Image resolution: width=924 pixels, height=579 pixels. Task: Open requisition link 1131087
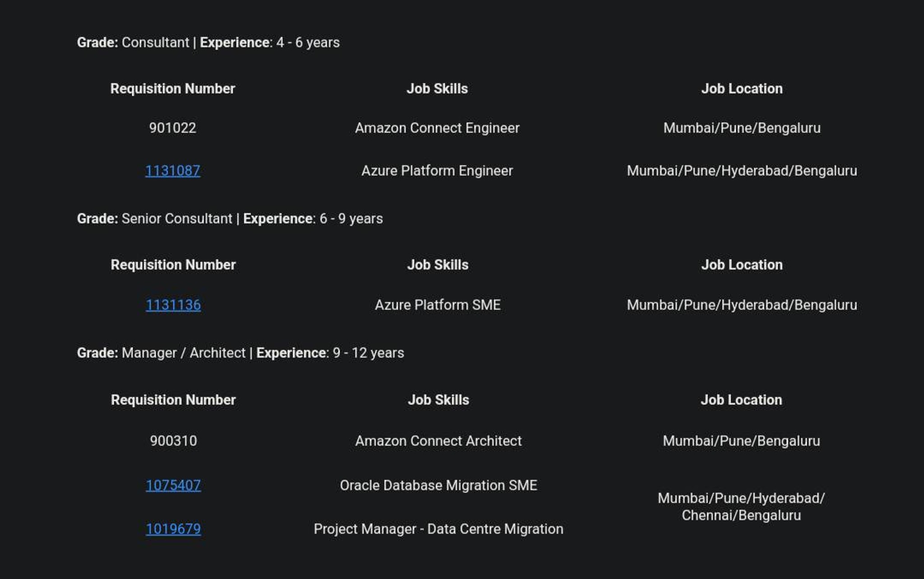[173, 171]
